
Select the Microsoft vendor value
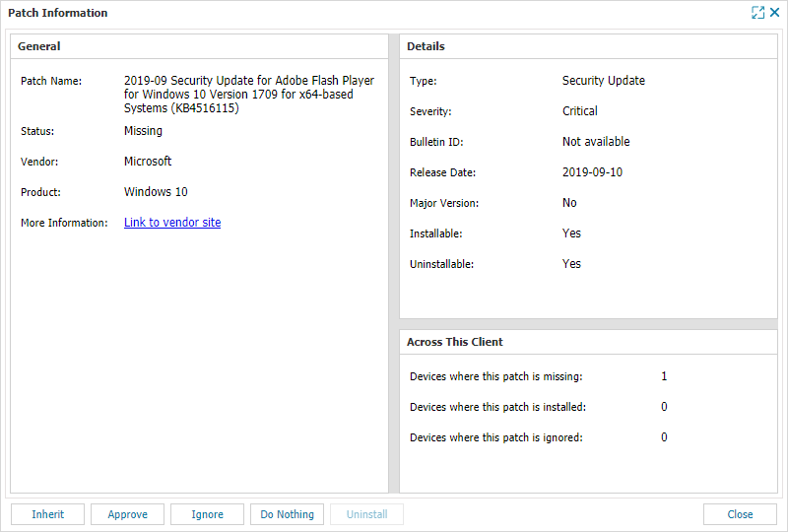148,162
